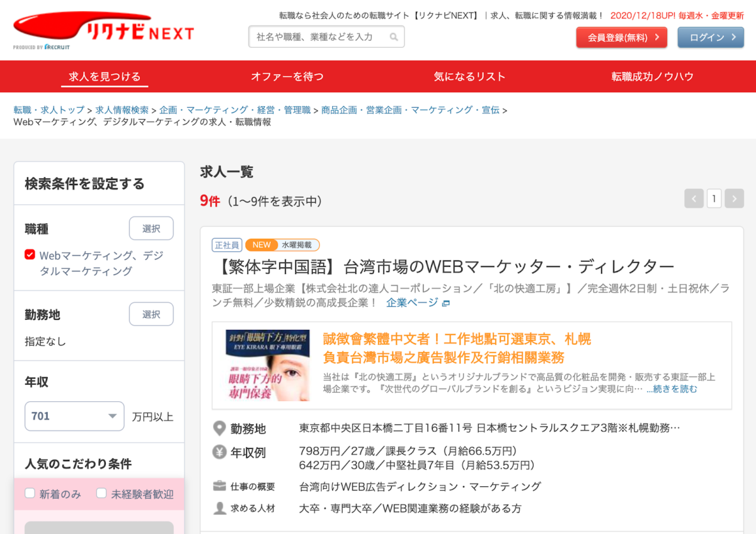Click the 会員登録(無料) button
The image size is (756, 534).
pos(622,37)
